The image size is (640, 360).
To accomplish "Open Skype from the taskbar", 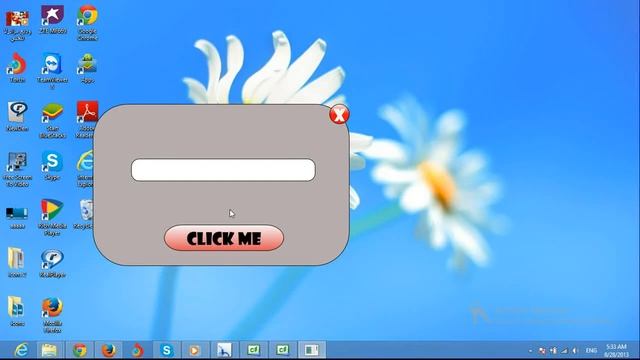I will 166,350.
